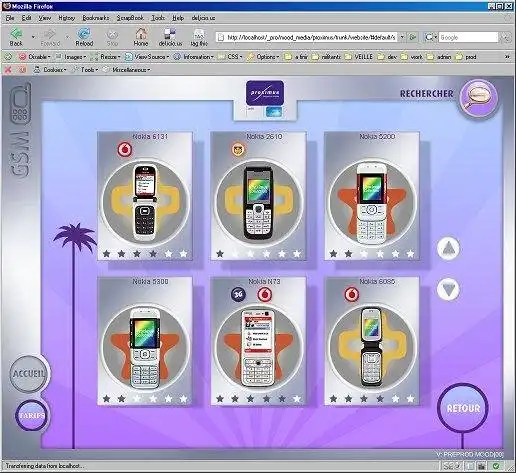
Task: Open the ScrapBook menu
Action: coord(130,18)
